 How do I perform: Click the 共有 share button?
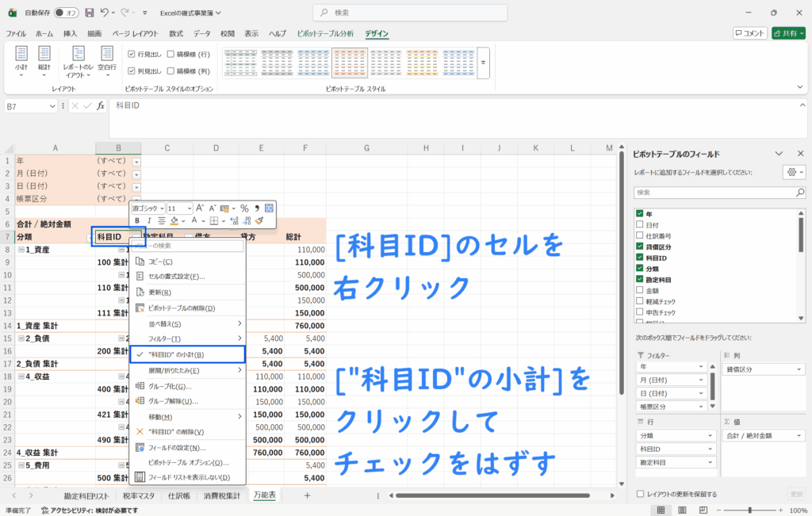[x=788, y=33]
